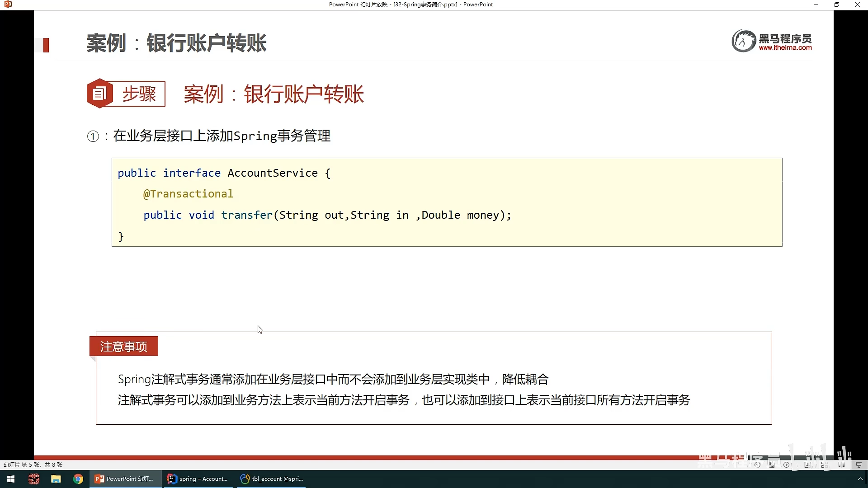Advance to next slide with status bar arrow

[787, 465]
